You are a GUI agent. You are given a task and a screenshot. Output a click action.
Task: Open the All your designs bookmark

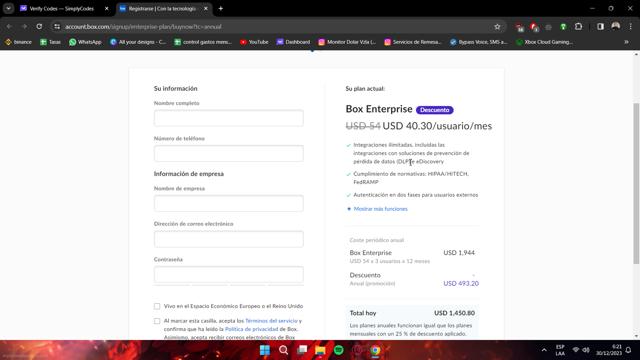point(138,42)
